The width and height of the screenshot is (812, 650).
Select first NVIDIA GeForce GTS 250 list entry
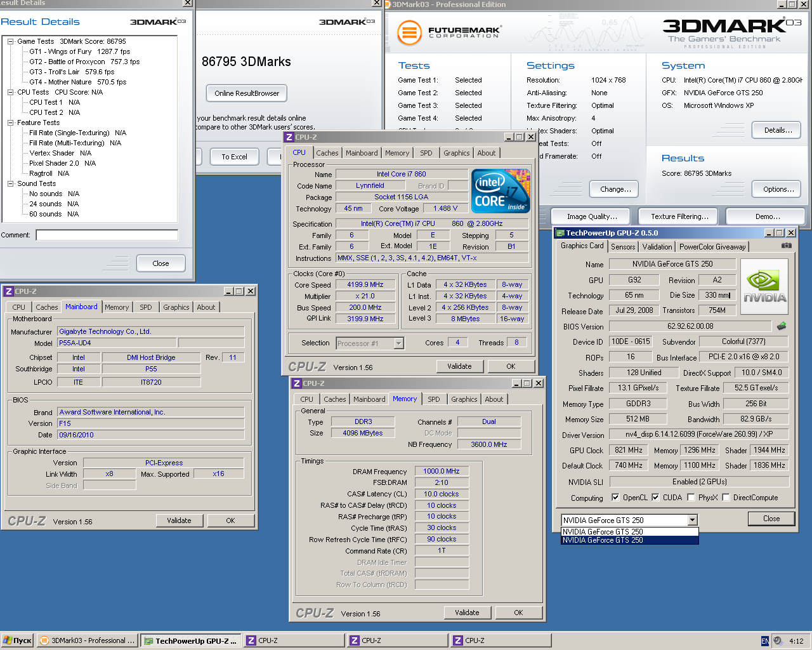(x=630, y=532)
